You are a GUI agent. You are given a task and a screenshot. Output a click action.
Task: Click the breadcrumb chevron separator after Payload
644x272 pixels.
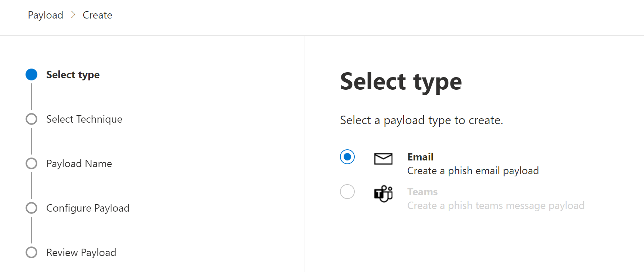(73, 15)
